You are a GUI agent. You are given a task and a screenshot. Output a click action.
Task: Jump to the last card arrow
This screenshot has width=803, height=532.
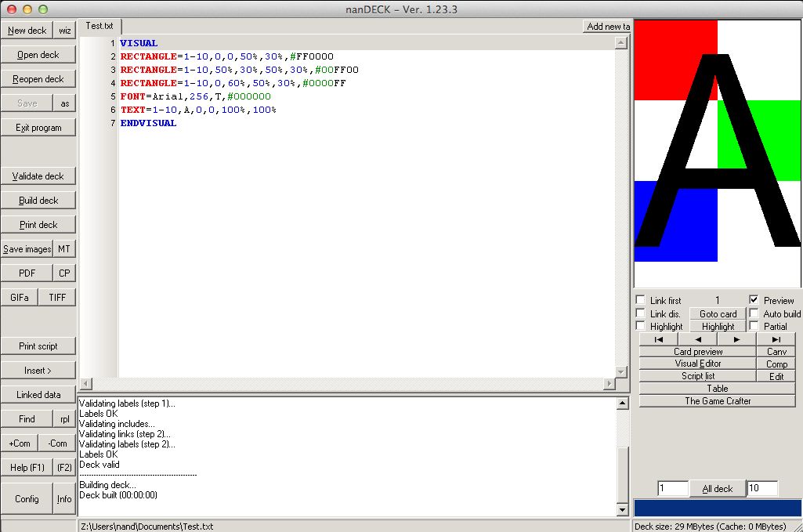pyautogui.click(x=776, y=338)
